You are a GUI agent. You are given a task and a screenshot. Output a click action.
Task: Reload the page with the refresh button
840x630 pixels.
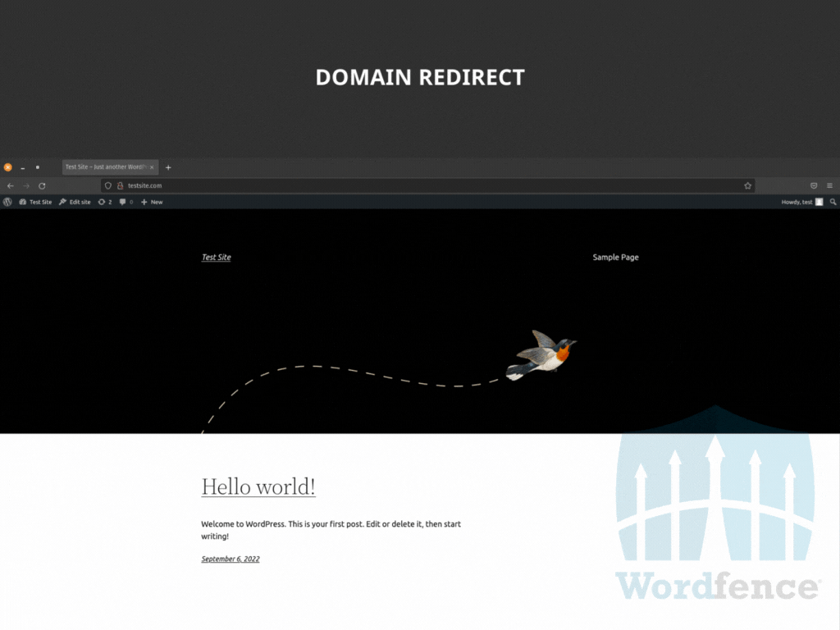coord(42,186)
